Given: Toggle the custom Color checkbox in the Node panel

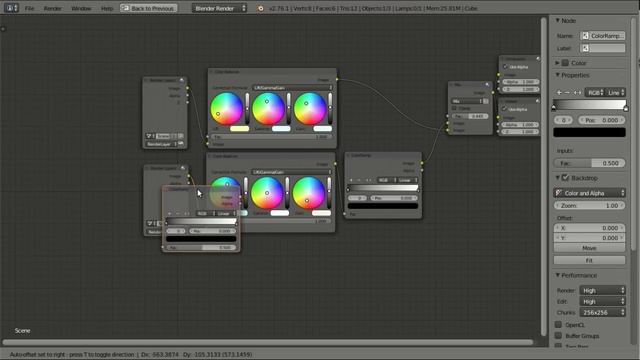Looking at the screenshot, I should 565,63.
